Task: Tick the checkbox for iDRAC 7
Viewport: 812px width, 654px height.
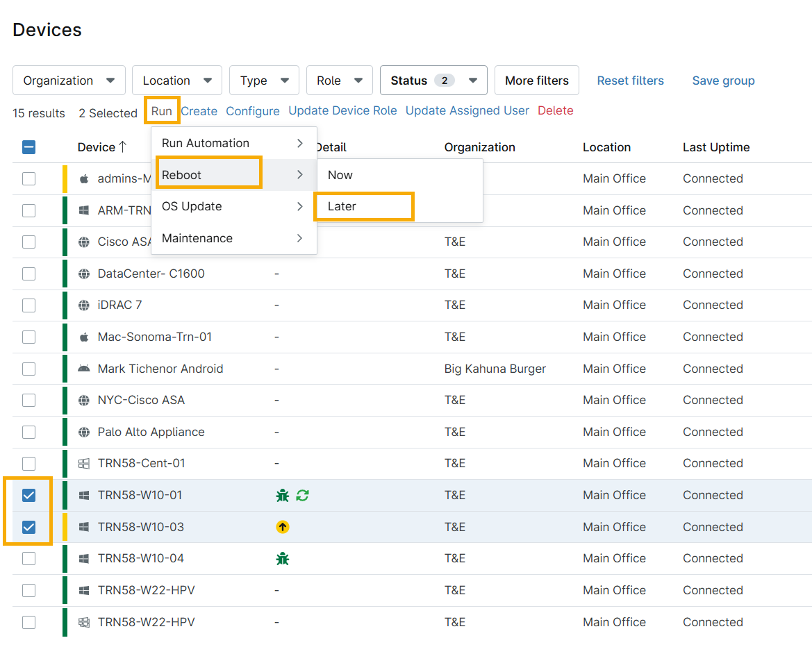Action: click(28, 305)
